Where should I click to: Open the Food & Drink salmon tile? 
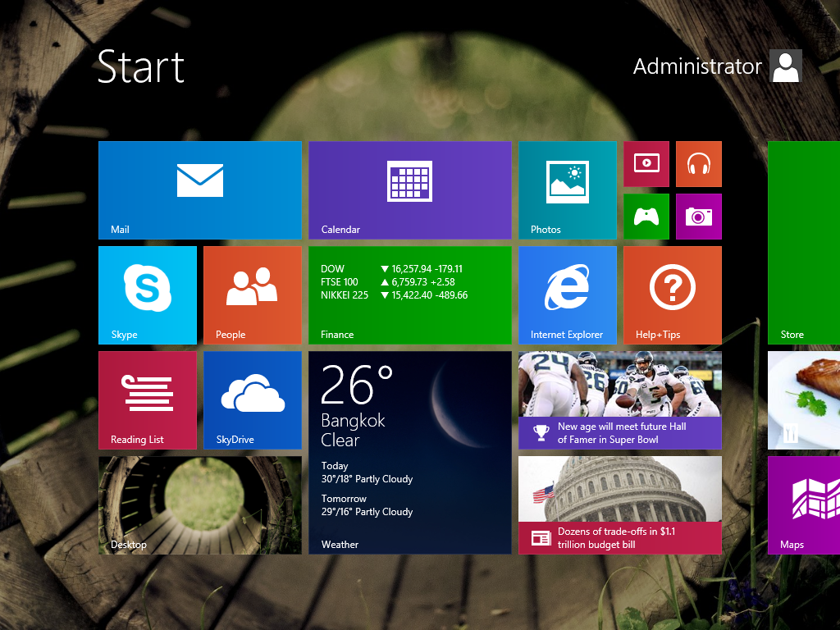[x=804, y=400]
